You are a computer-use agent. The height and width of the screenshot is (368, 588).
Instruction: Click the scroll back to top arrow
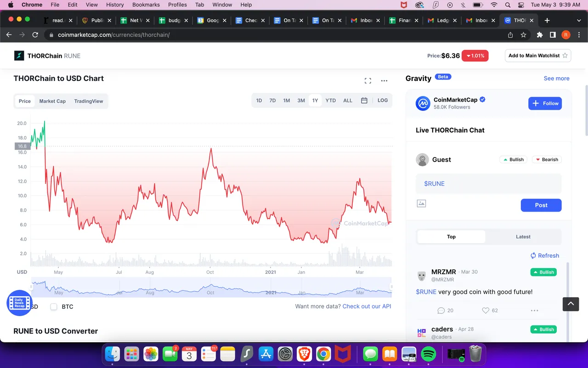[x=571, y=304]
